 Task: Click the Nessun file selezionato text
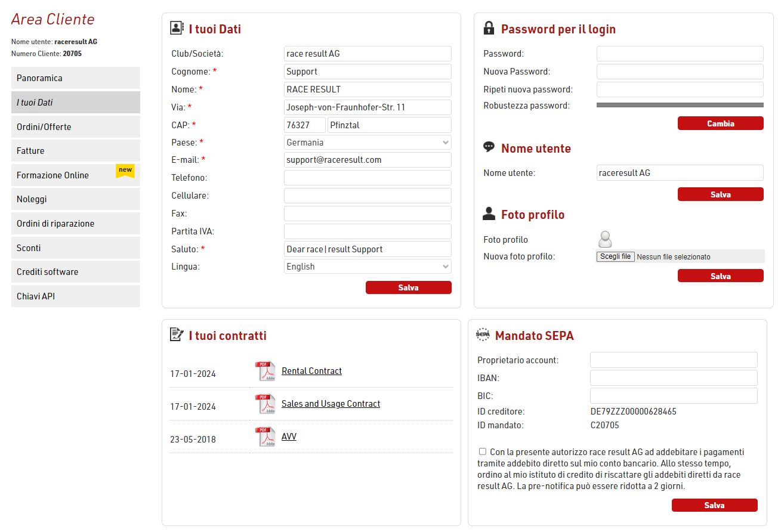pyautogui.click(x=674, y=257)
